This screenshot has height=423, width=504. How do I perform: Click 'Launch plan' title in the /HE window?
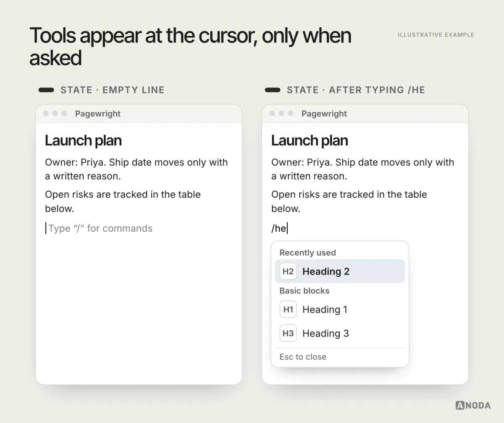[x=310, y=140]
